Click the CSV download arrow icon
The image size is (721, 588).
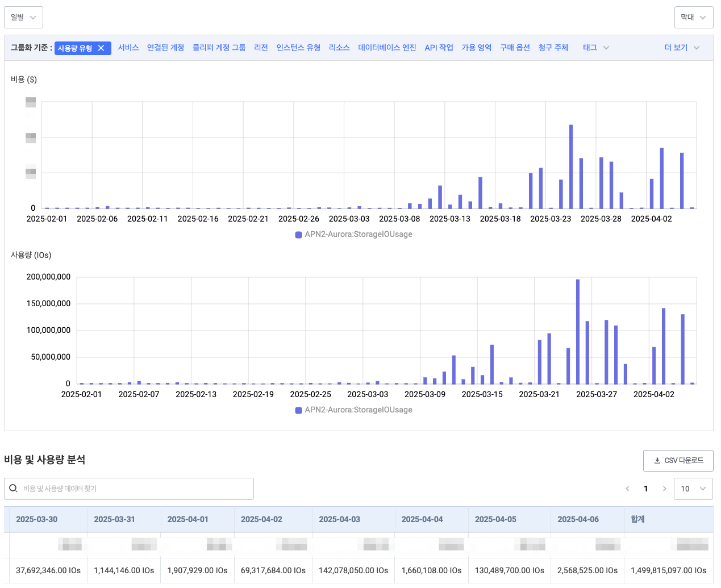pyautogui.click(x=657, y=461)
